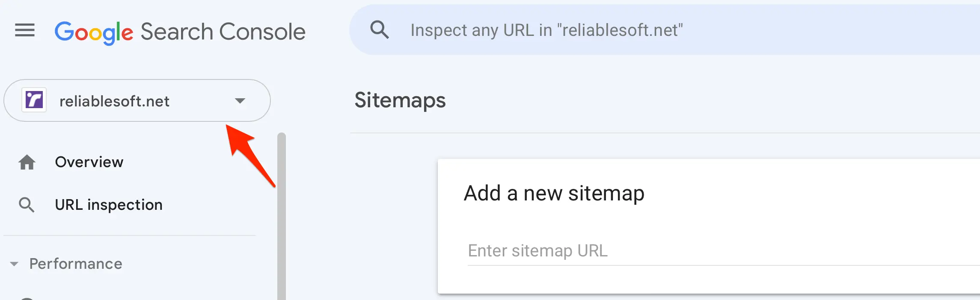Open the hamburger main menu

pos(25,30)
